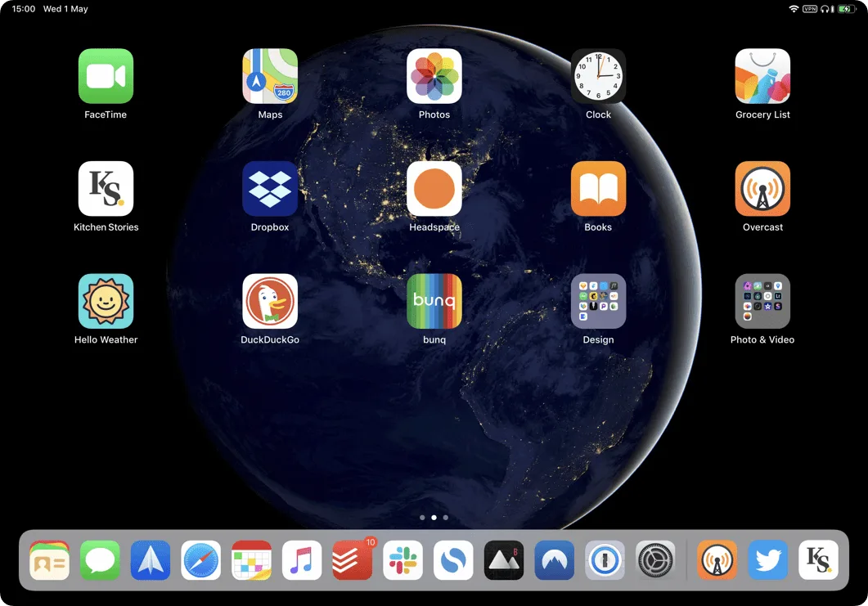The width and height of the screenshot is (868, 606).
Task: Open the Dropbox app
Action: [270, 189]
